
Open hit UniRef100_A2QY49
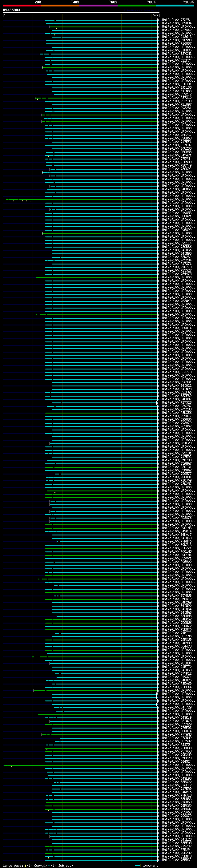click(x=177, y=165)
